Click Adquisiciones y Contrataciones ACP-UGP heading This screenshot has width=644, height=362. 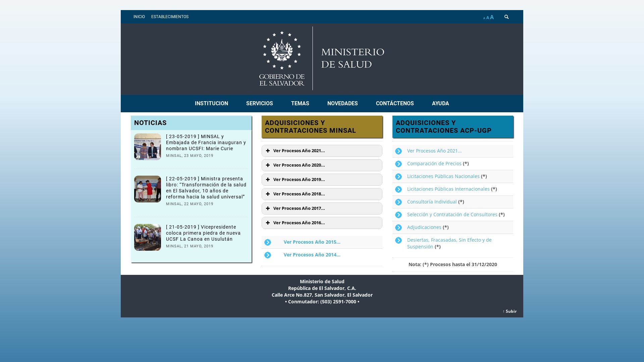443,127
